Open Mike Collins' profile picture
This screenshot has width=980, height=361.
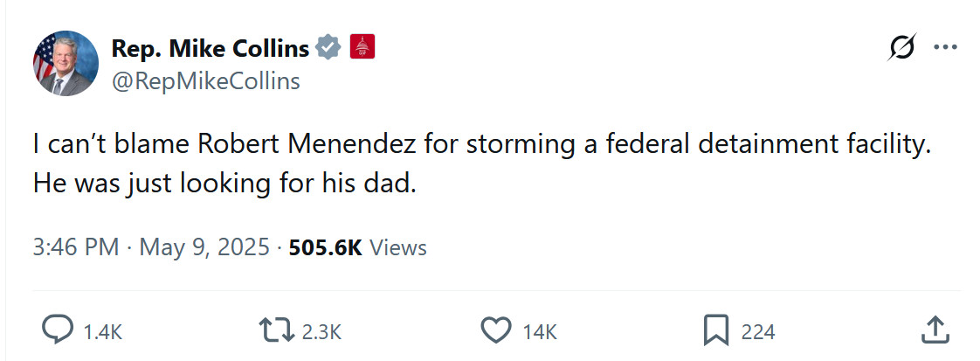click(66, 63)
